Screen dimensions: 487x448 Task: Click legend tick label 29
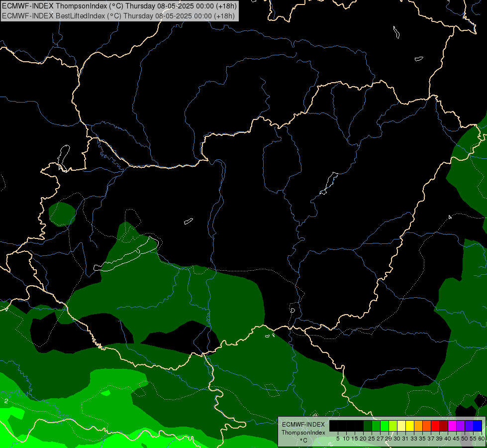(389, 439)
